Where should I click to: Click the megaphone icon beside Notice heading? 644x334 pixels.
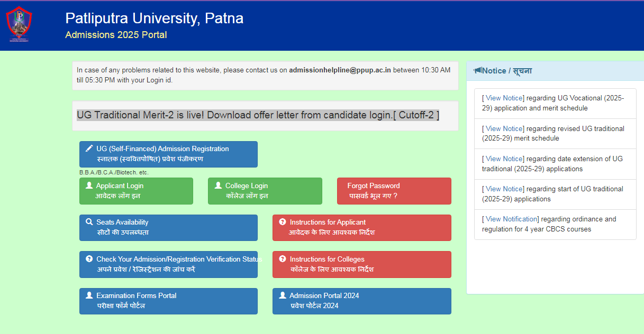coord(477,70)
